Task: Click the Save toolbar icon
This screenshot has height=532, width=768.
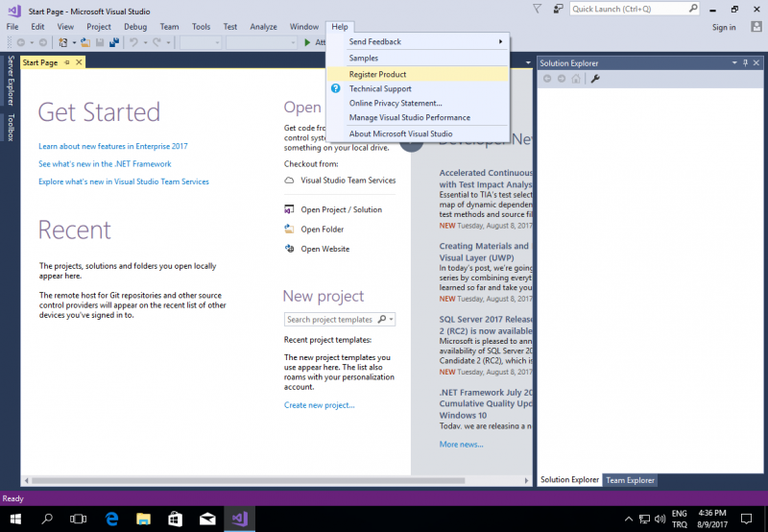Action: point(100,42)
